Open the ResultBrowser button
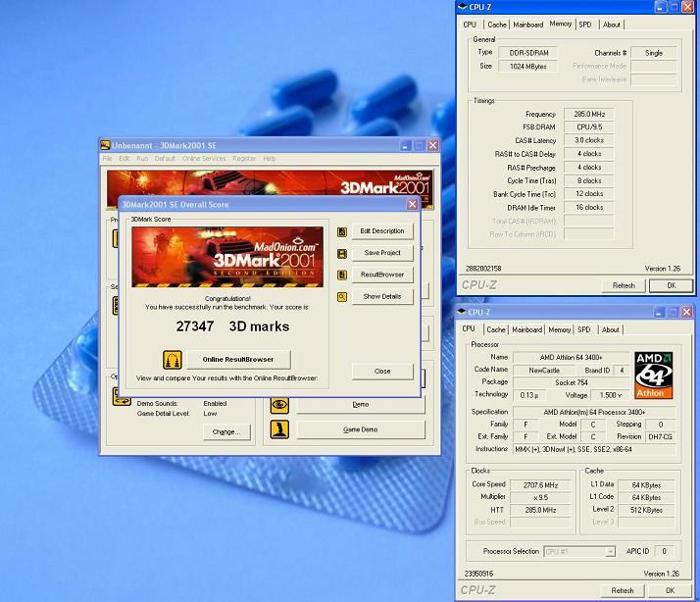The image size is (700, 602). coord(382,275)
